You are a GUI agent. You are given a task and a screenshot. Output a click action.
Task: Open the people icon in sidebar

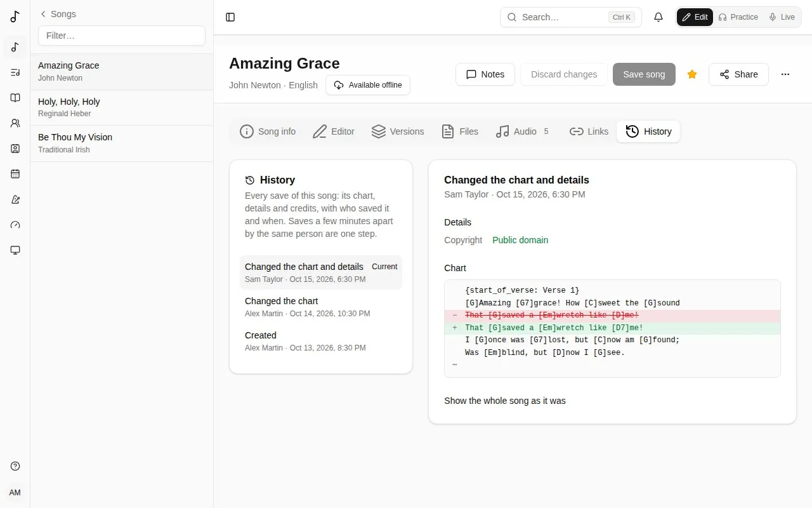15,123
